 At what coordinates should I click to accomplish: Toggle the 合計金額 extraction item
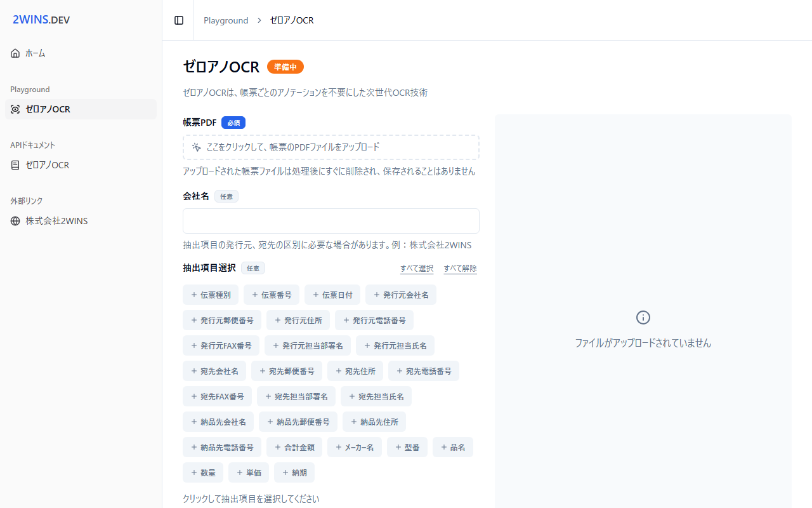294,447
